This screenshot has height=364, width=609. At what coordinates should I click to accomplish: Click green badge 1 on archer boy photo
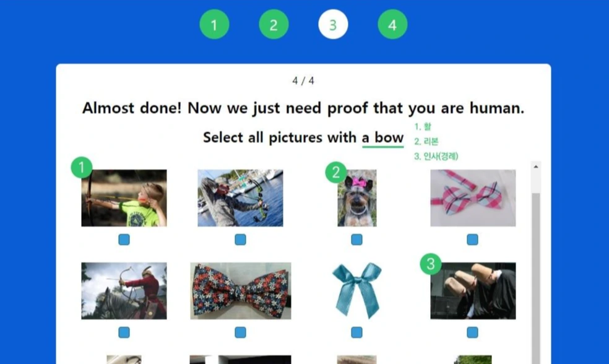pos(82,167)
